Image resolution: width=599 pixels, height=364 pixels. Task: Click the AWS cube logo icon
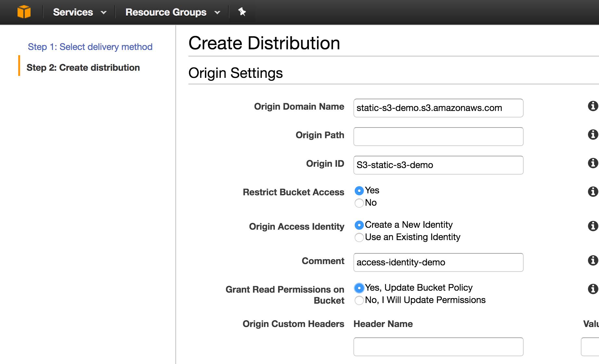[x=24, y=12]
